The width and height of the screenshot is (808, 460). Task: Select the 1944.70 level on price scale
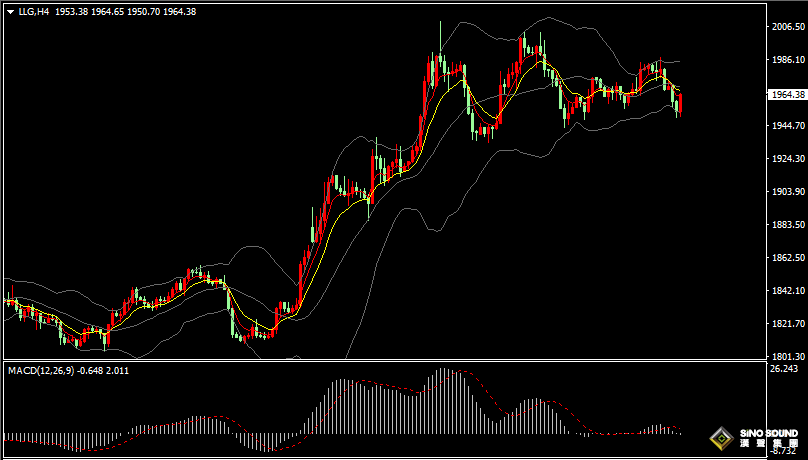coord(786,127)
